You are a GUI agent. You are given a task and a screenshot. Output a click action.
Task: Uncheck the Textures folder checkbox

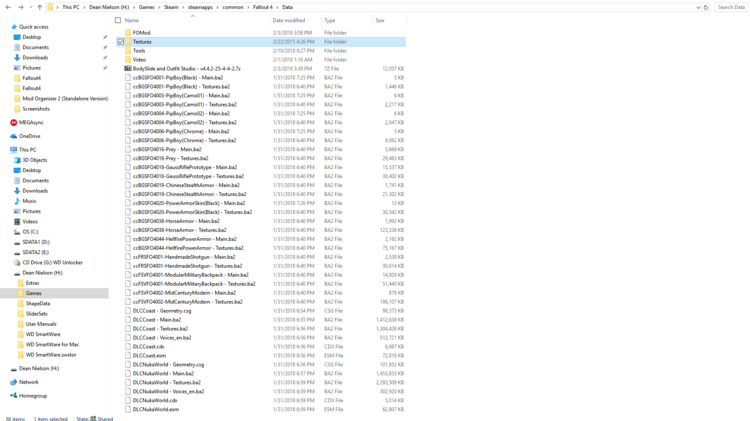tap(121, 42)
